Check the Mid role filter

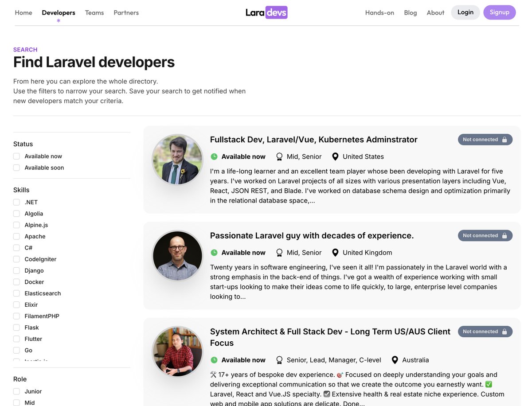pos(16,402)
